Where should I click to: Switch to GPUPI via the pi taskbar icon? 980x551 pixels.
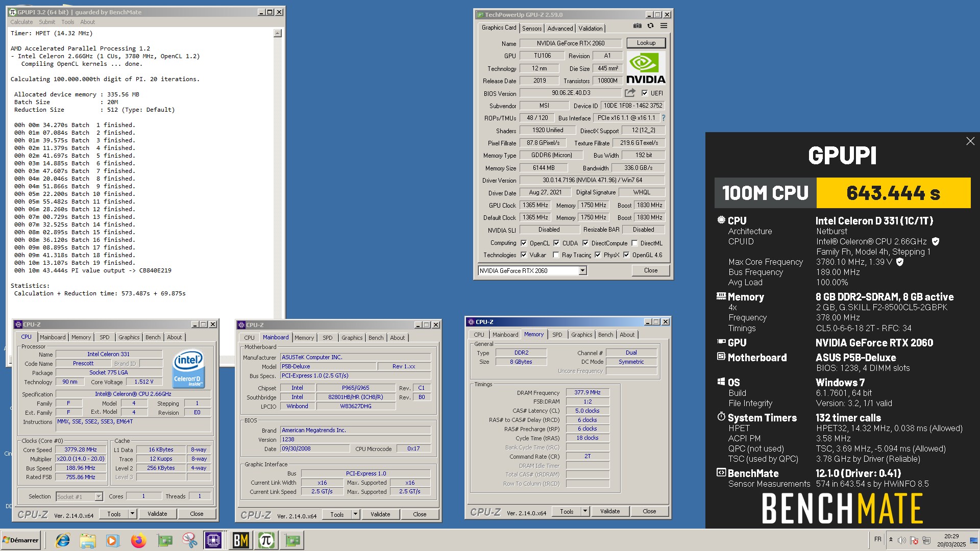266,540
